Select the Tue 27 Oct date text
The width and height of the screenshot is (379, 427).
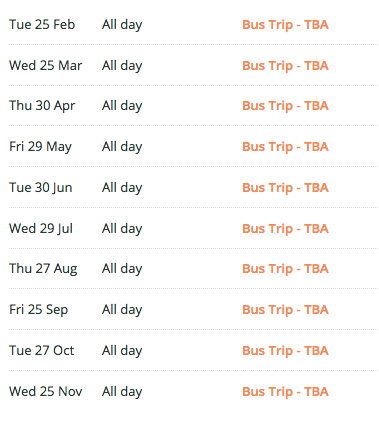click(42, 351)
